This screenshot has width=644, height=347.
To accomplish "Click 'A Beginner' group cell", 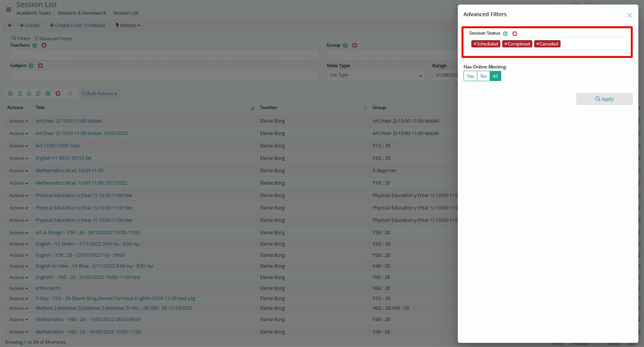I will pos(384,171).
